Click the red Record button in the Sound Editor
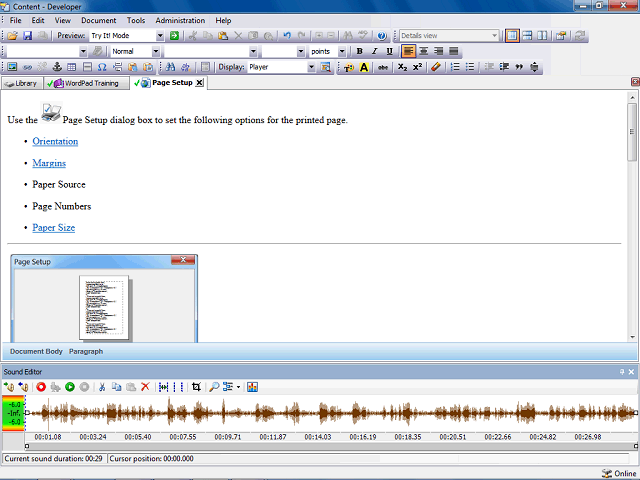The width and height of the screenshot is (640, 480). point(41,387)
